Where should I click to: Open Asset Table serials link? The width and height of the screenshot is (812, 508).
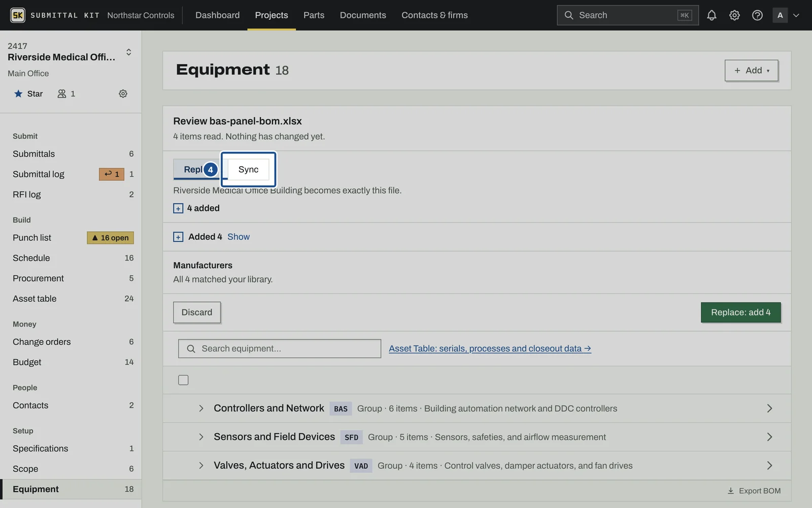(490, 348)
